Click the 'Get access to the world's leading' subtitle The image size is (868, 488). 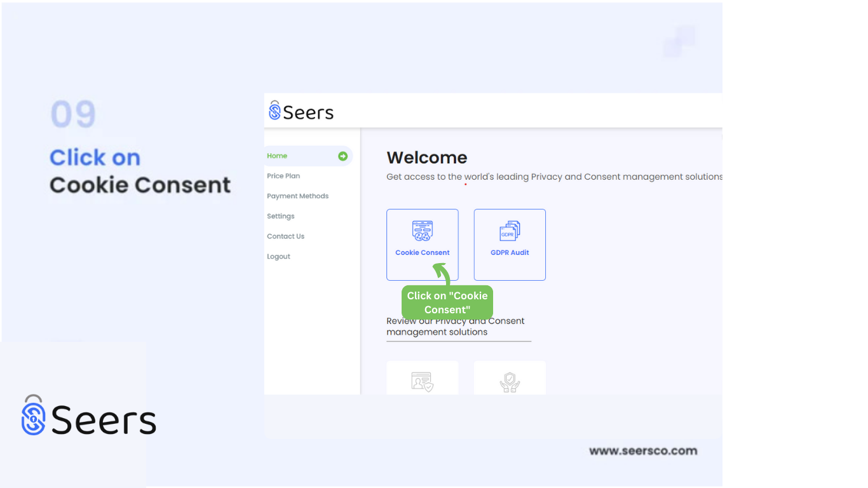(x=554, y=177)
